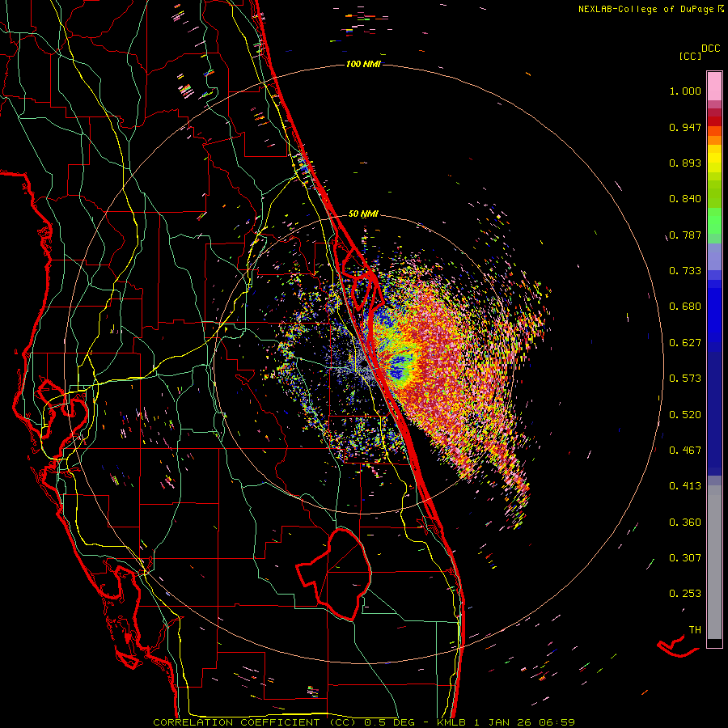This screenshot has width=728, height=728.
Task: Click the 0.307 color scale value
Action: coord(685,558)
